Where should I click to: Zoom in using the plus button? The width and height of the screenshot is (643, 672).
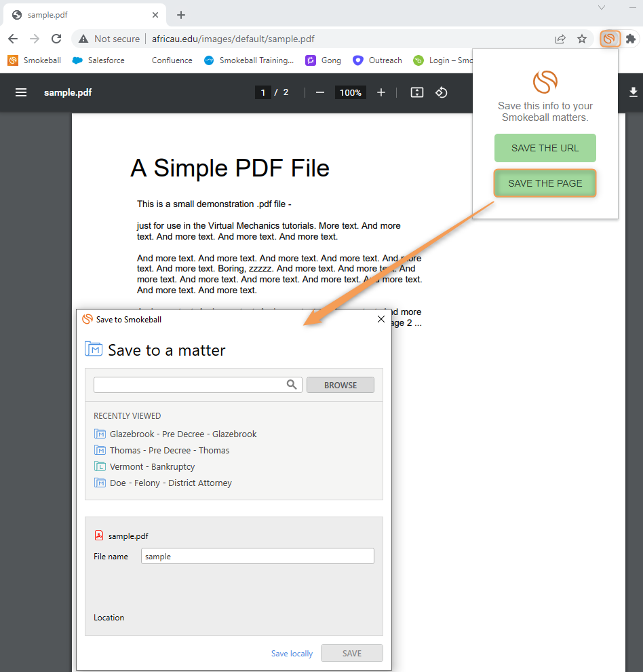click(x=381, y=92)
